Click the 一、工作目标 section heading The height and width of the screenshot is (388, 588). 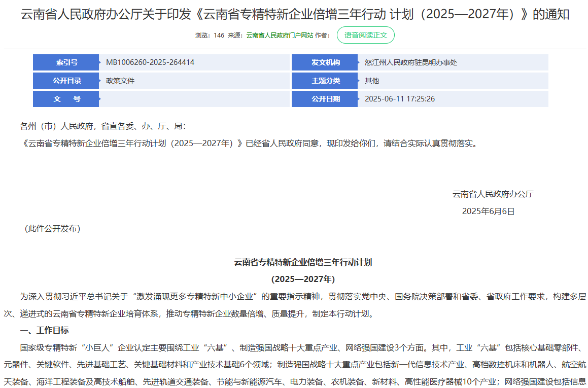pos(44,330)
